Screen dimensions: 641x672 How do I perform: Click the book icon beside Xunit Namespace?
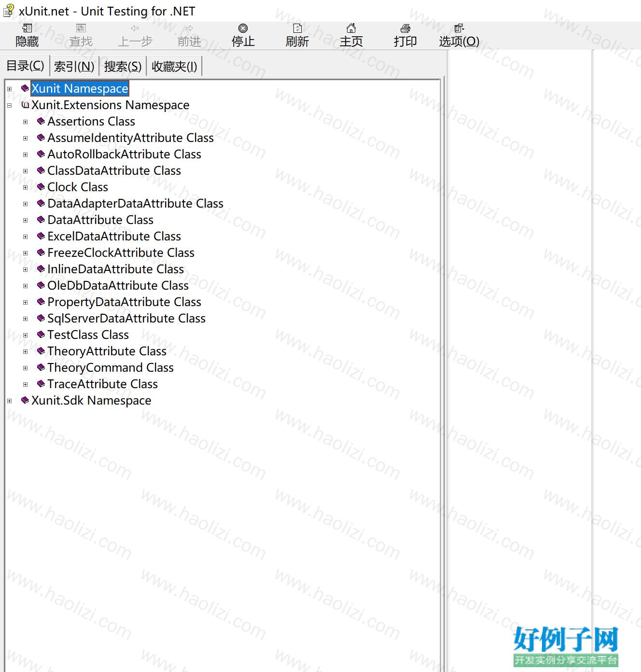tap(25, 88)
